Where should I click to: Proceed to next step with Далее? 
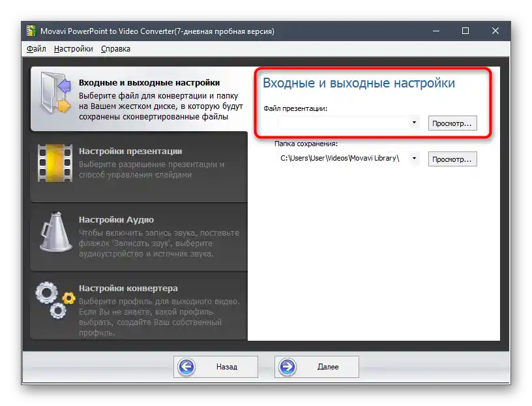317,367
